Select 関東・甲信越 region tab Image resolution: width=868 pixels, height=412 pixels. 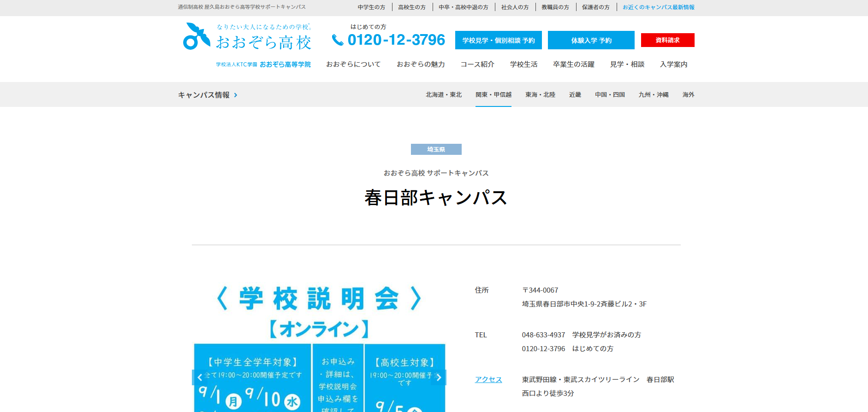(x=493, y=94)
